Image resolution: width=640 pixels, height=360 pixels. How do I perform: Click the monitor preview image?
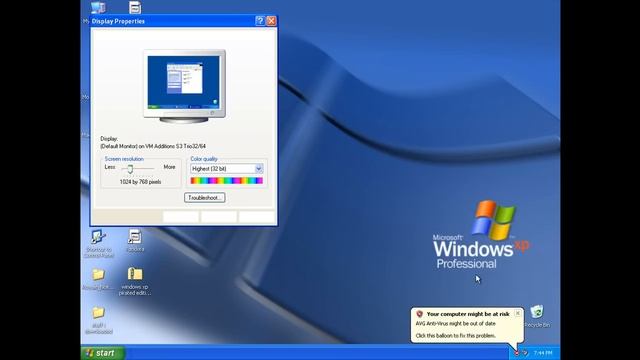click(184, 86)
